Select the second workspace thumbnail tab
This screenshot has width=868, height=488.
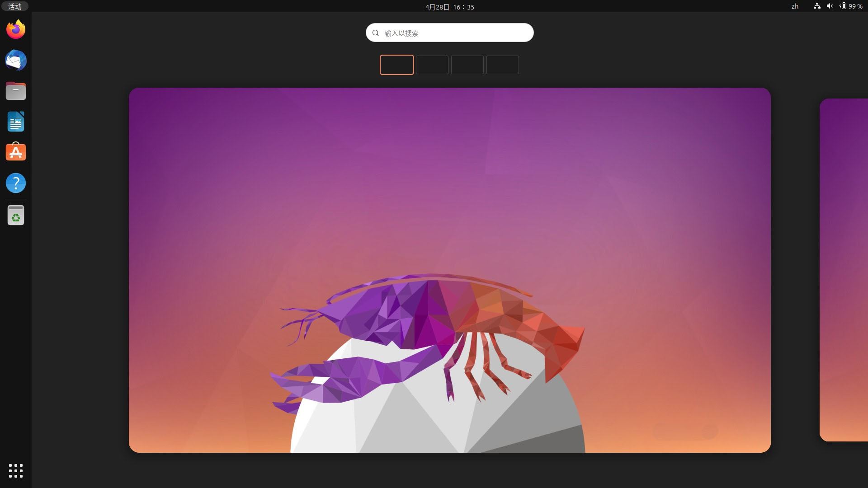coord(432,64)
